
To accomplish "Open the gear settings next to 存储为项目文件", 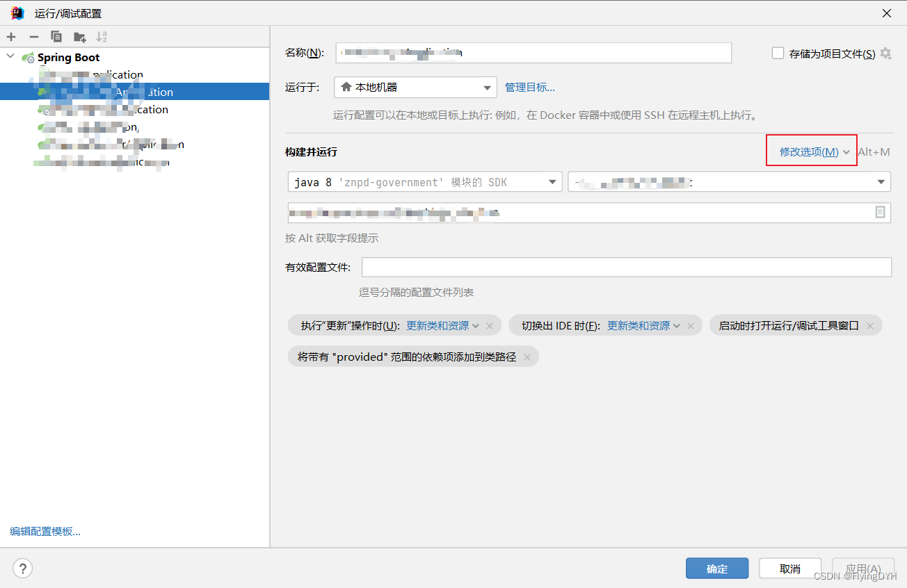I will point(885,53).
